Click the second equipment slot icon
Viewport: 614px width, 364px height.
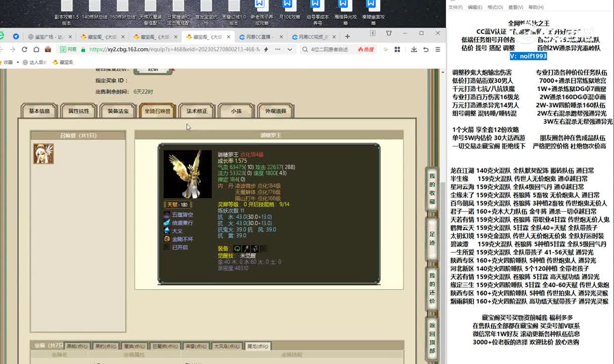(246, 249)
